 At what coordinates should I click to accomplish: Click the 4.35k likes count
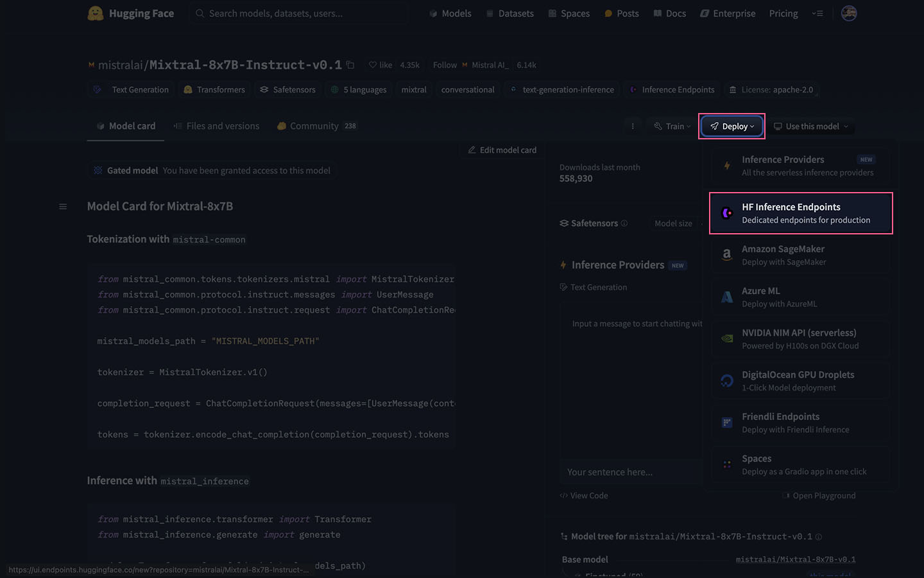409,65
